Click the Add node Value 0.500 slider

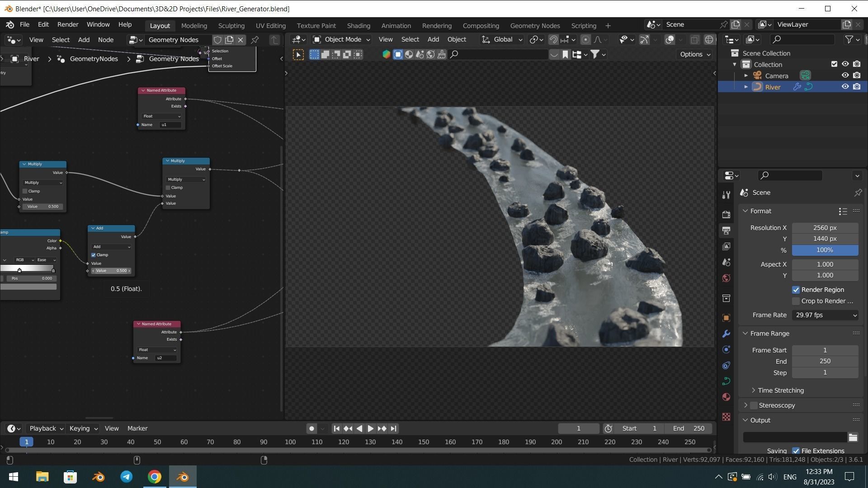[111, 271]
